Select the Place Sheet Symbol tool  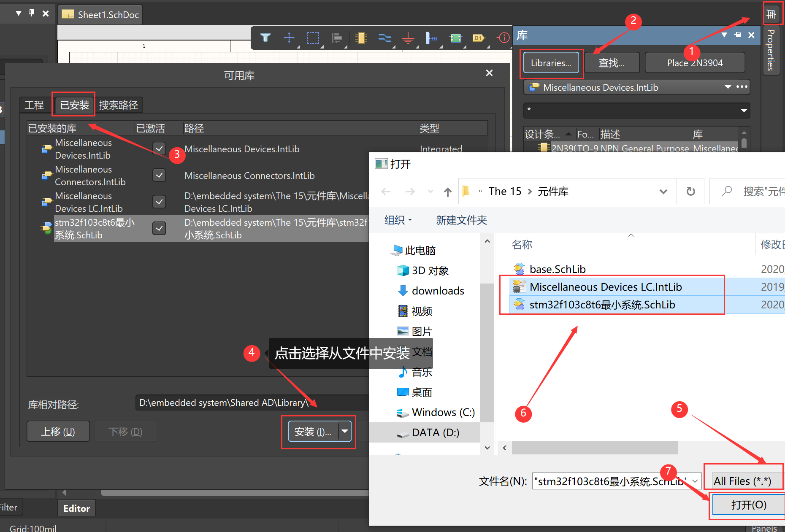[456, 38]
